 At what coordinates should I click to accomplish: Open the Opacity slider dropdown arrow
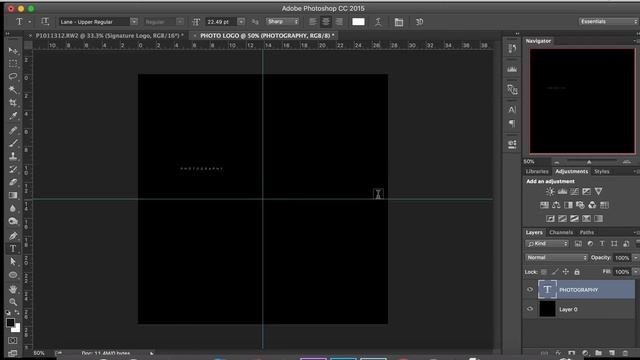click(635, 258)
